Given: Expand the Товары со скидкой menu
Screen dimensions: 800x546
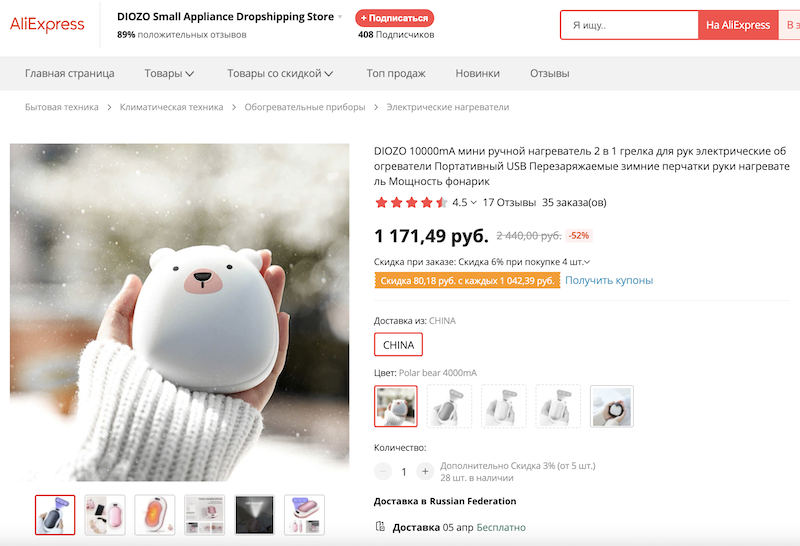Looking at the screenshot, I should (x=280, y=73).
